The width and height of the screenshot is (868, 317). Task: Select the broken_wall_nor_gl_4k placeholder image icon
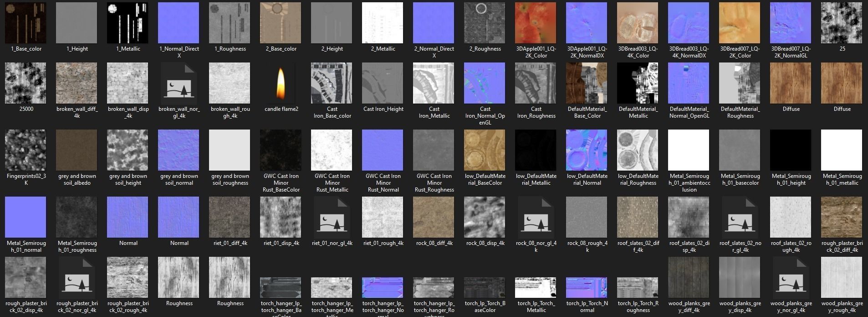179,83
